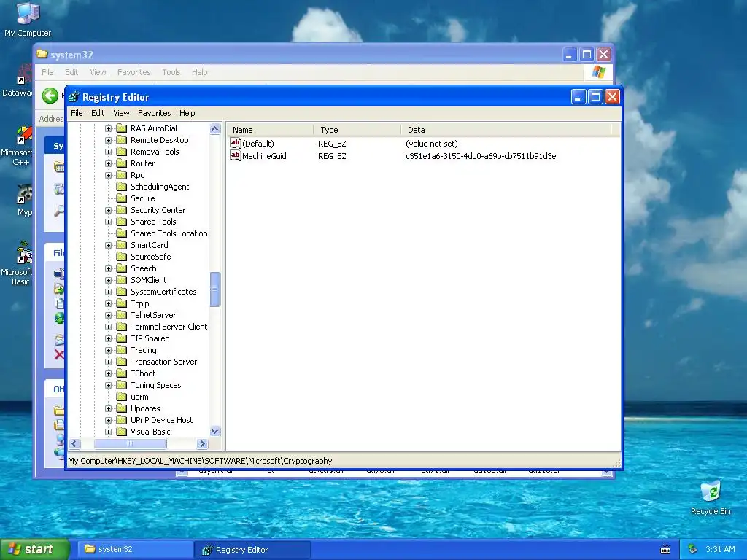This screenshot has height=560, width=747.
Task: Expand the Visual Basic key
Action: pos(108,432)
